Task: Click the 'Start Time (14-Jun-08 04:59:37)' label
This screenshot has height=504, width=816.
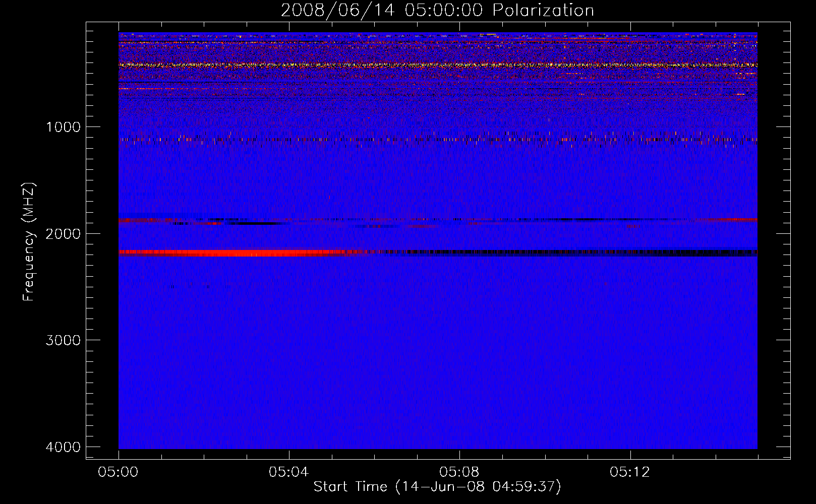Action: 437,487
